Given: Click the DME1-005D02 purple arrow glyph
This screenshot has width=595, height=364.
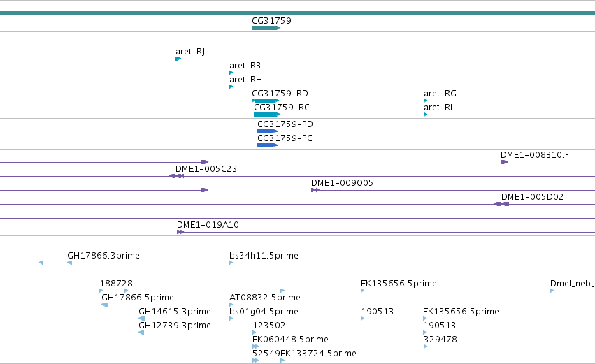Looking at the screenshot, I should point(501,204).
